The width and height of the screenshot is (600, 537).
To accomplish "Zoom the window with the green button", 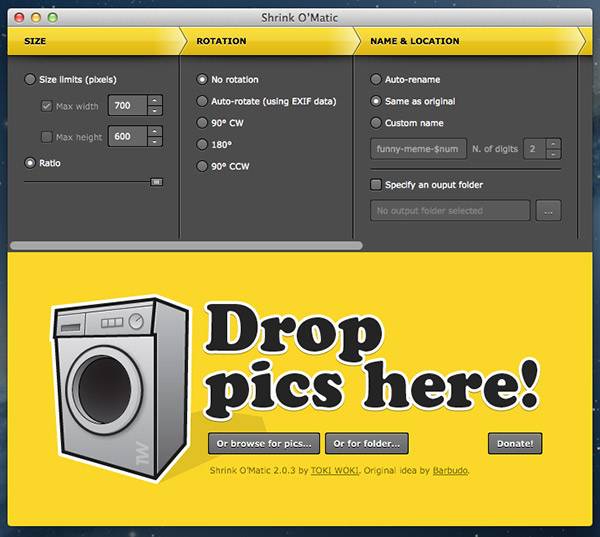I will point(53,17).
